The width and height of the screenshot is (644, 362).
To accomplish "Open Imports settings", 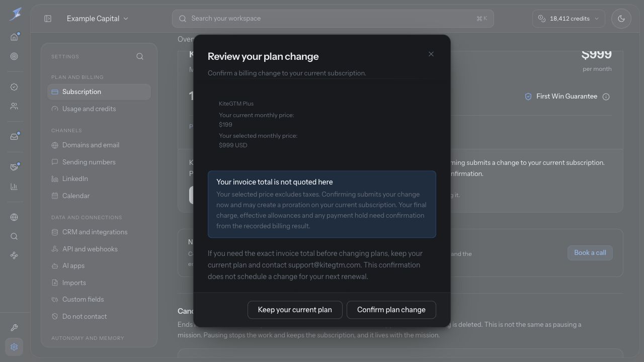I will pyautogui.click(x=99, y=283).
